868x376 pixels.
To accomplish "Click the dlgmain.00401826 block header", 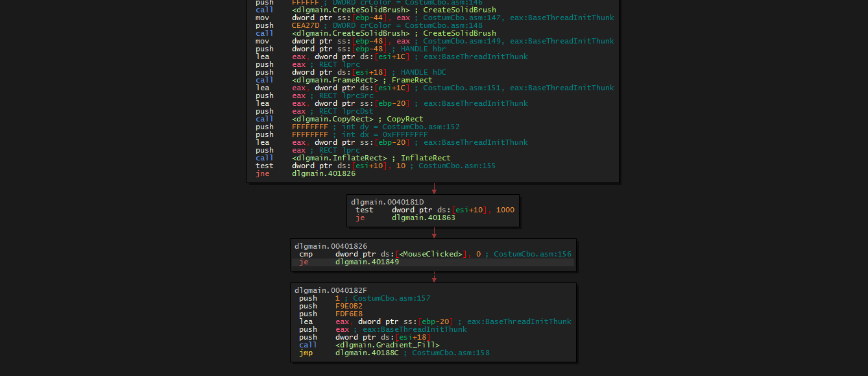I will [331, 246].
